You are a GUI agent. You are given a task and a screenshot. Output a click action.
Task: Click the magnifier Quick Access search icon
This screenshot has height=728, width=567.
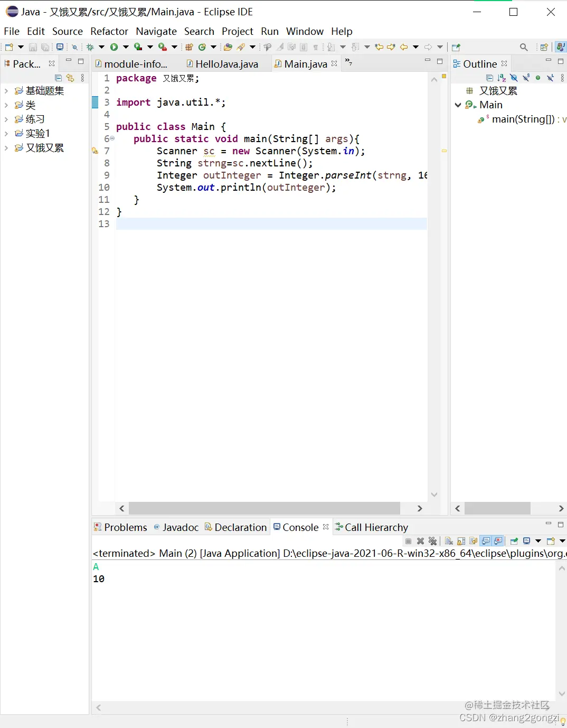click(x=524, y=47)
